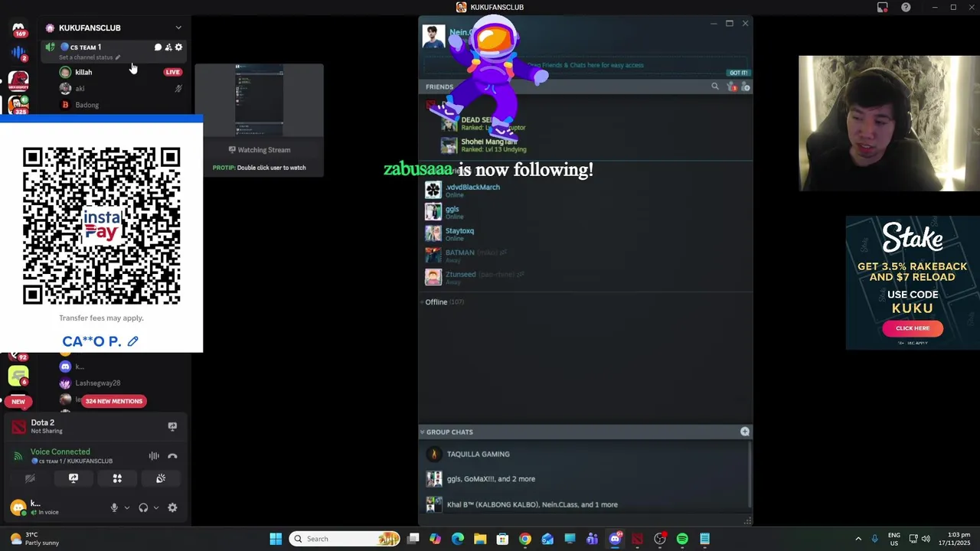Open Spotify from the taskbar

[682, 539]
